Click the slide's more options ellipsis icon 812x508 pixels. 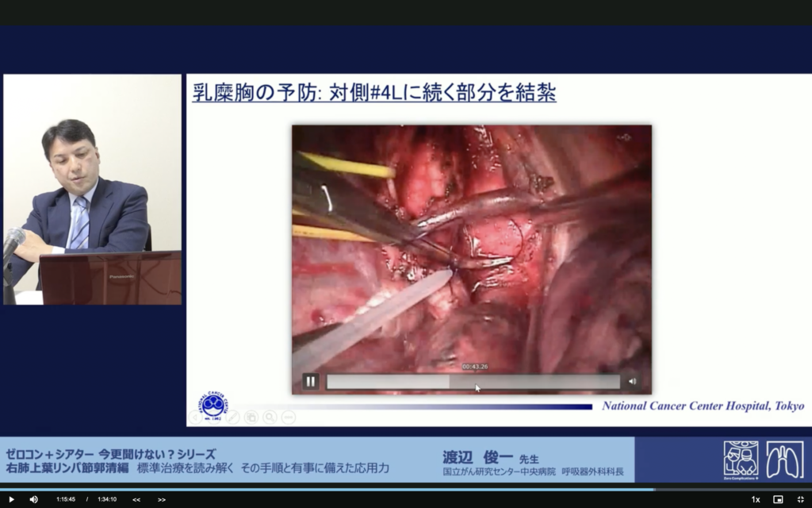(289, 417)
